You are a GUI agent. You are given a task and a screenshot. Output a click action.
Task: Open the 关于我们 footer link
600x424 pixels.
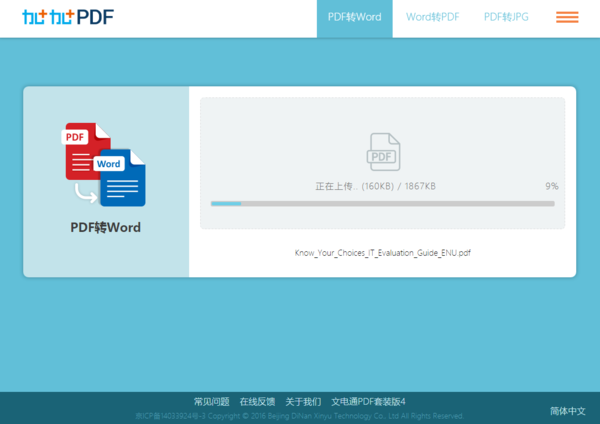point(303,401)
